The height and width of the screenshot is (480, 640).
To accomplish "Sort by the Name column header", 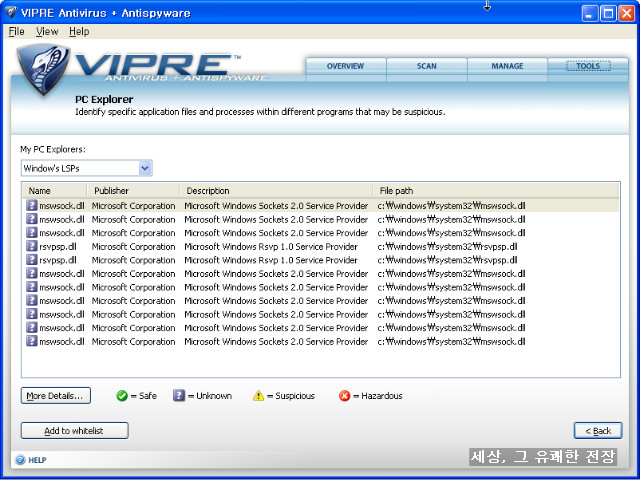I will (x=55, y=191).
